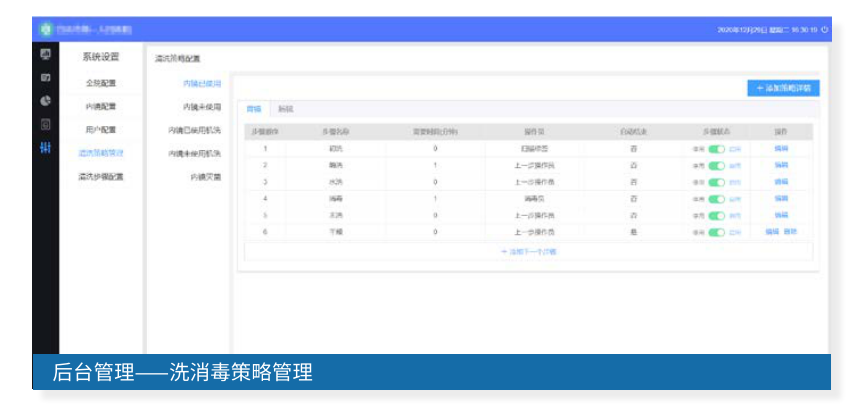865x405 pixels.
Task: Click the blue 添加策略详情 button
Action: coord(783,88)
